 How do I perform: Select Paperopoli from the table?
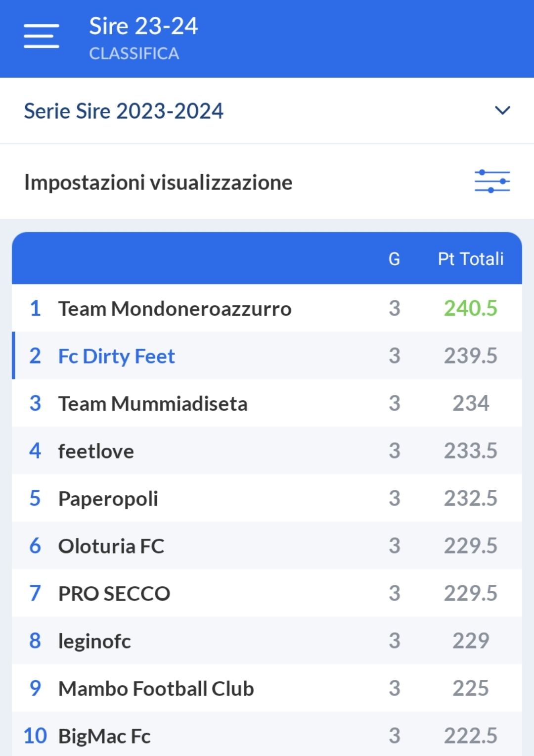click(108, 498)
